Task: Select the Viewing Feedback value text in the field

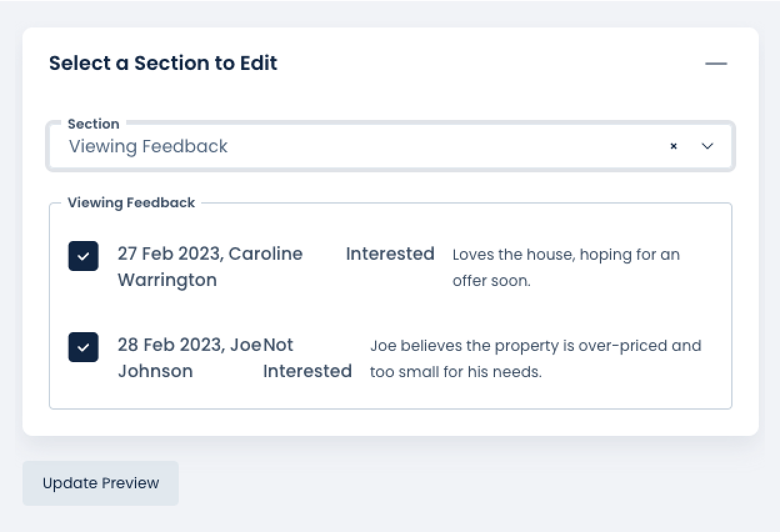Action: [x=147, y=146]
